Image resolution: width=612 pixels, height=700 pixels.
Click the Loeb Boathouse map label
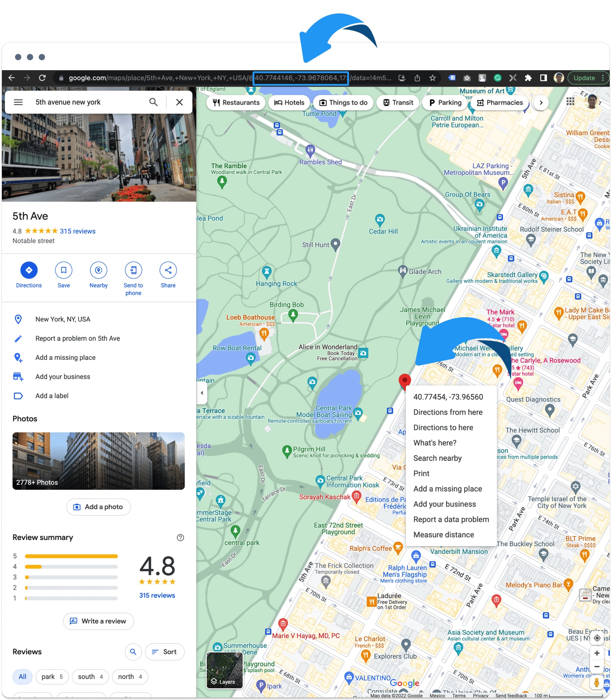point(251,318)
